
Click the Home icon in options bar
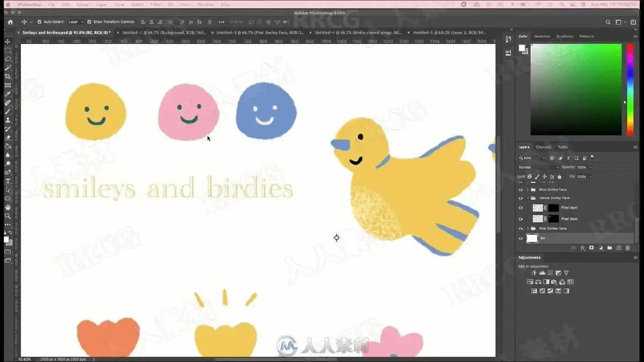(x=10, y=22)
